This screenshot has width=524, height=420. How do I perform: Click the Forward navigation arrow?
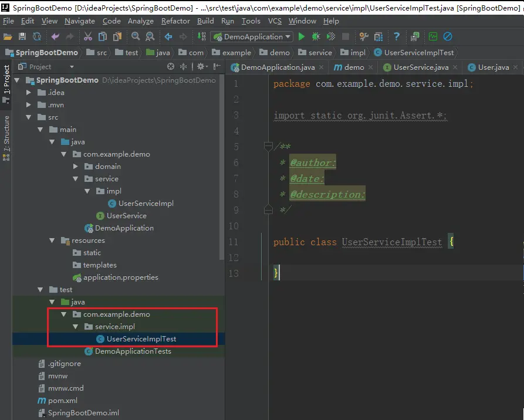[x=183, y=36]
